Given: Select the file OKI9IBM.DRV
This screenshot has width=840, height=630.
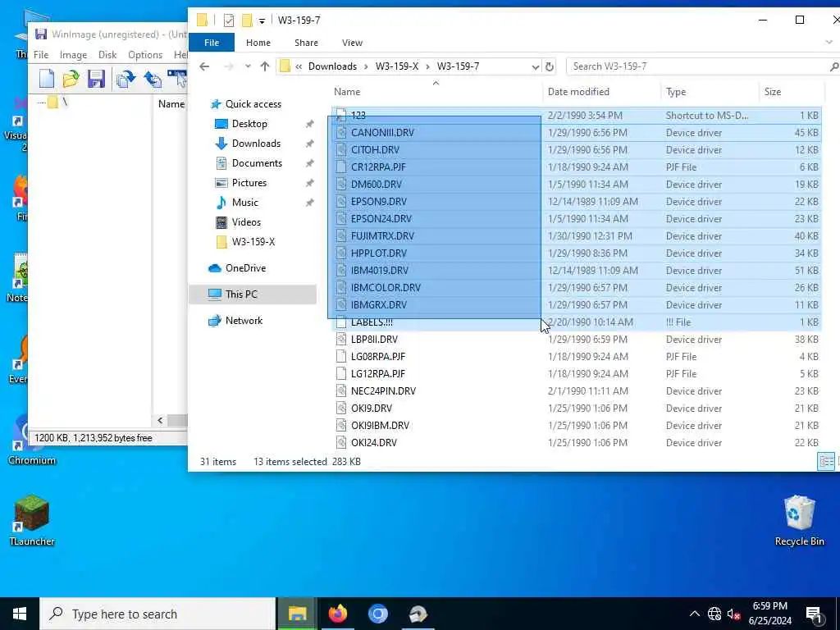Looking at the screenshot, I should 380,426.
